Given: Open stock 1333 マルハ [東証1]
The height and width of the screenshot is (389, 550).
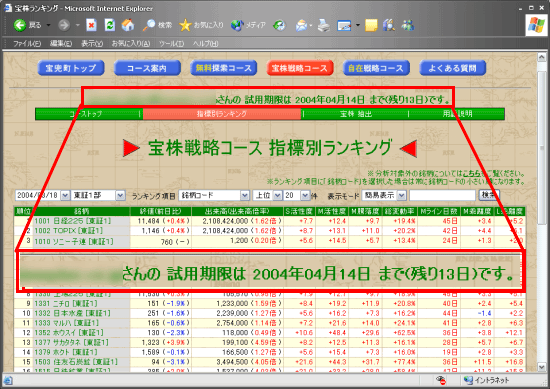Looking at the screenshot, I should coord(66,323).
